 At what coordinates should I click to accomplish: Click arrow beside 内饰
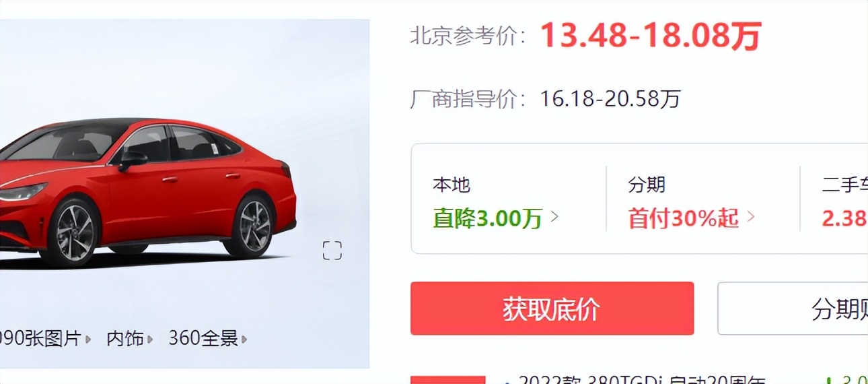tap(150, 339)
